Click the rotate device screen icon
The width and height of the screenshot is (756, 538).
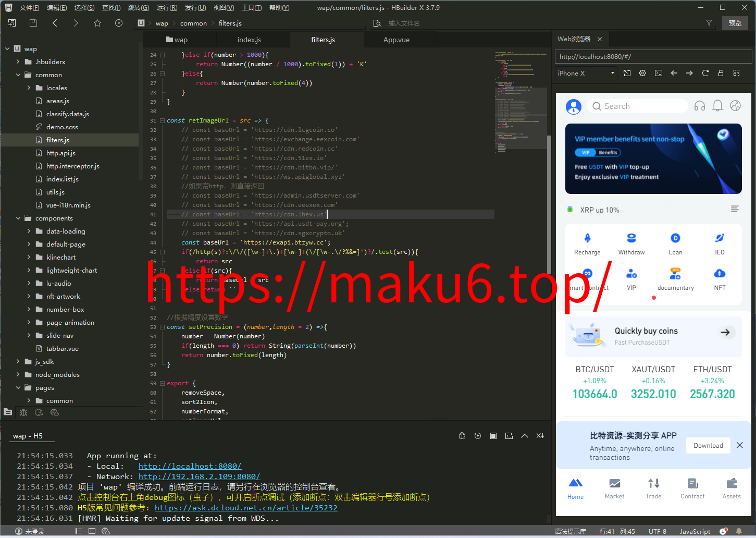627,73
